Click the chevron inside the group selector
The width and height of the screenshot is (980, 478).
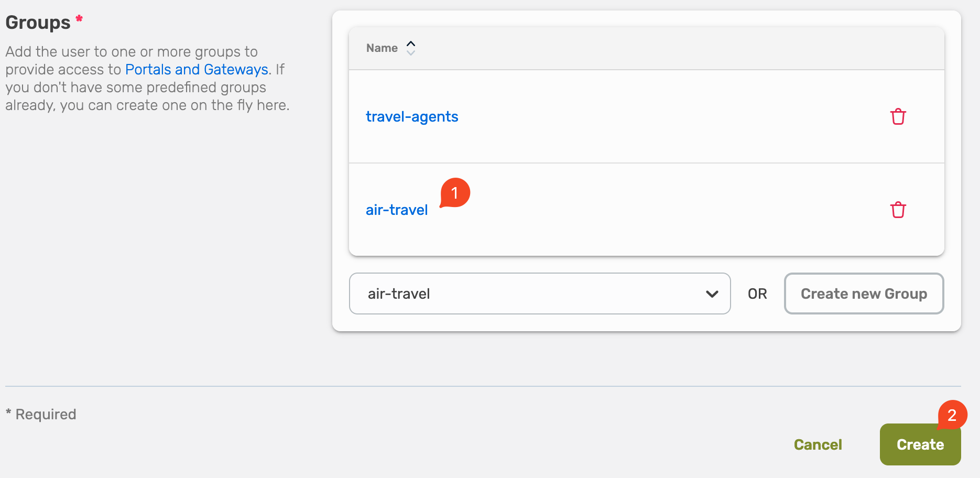(712, 294)
